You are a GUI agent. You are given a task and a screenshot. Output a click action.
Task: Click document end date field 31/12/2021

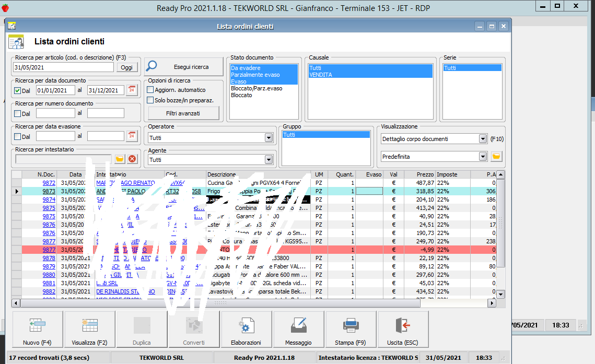point(106,90)
